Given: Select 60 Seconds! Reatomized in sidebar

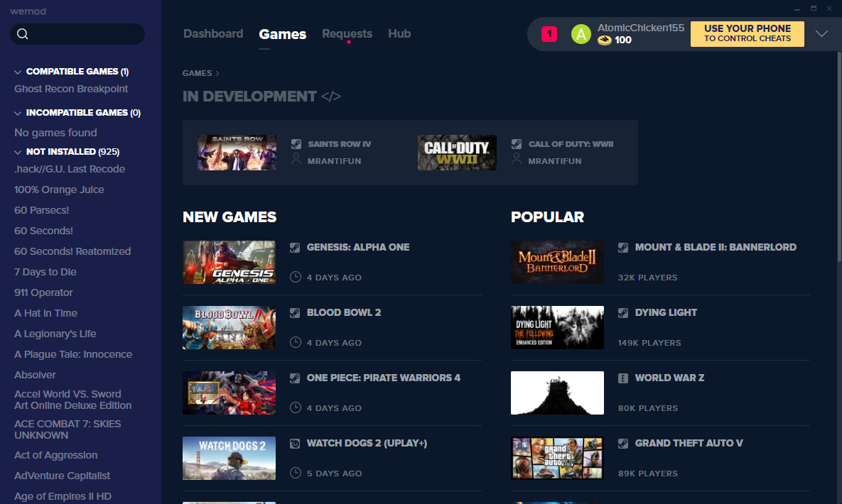Looking at the screenshot, I should (72, 252).
